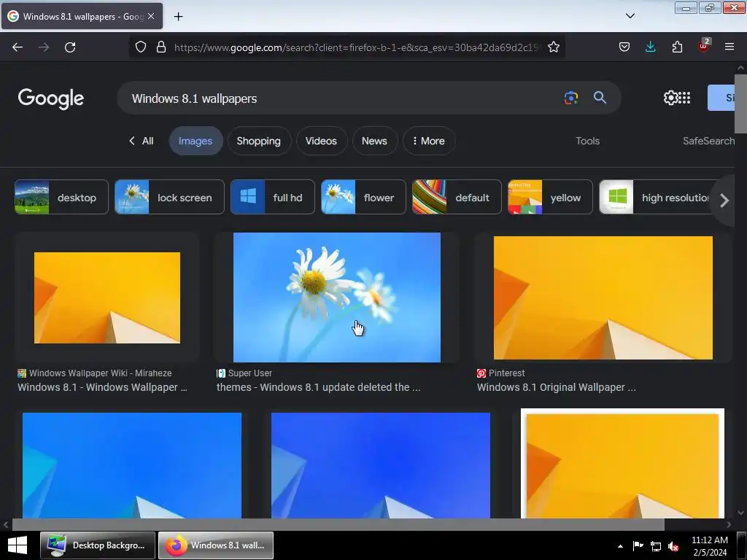Switch to the Shopping tab

(259, 141)
